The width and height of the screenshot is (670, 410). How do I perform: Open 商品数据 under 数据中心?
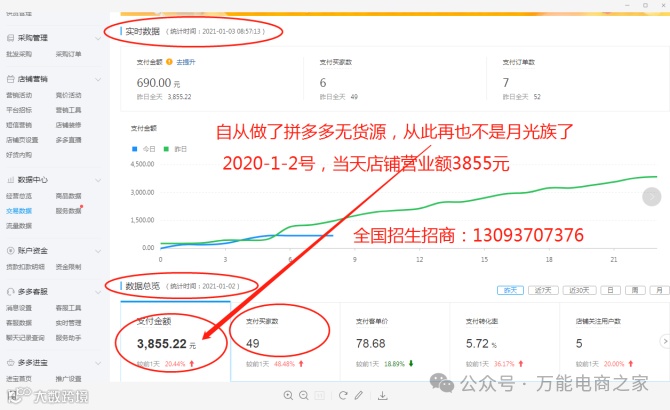point(68,196)
